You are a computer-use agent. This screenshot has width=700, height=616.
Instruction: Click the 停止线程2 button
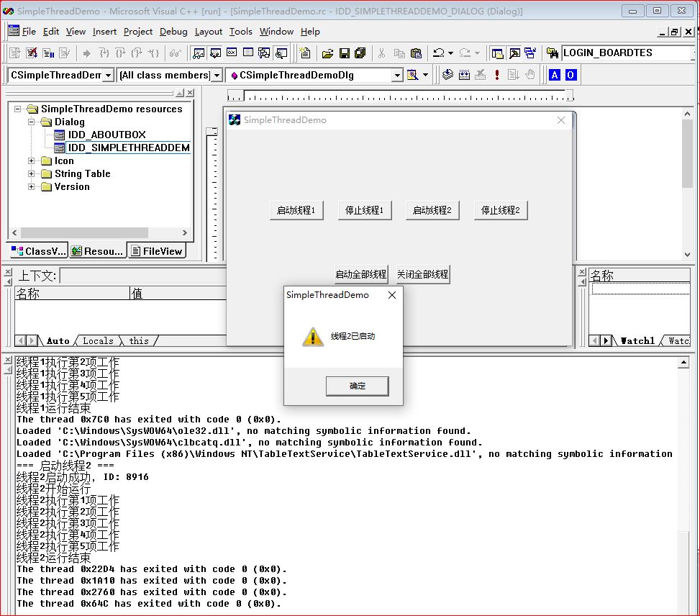501,210
